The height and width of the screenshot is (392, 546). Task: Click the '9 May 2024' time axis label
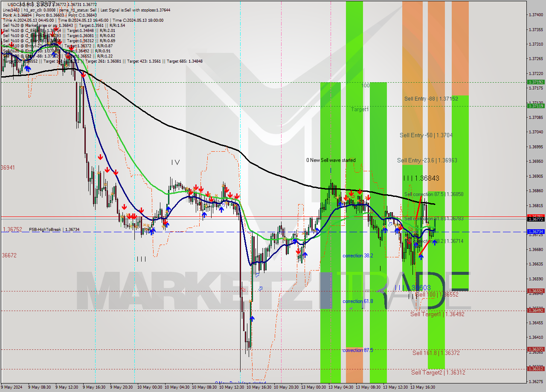pyautogui.click(x=12, y=387)
